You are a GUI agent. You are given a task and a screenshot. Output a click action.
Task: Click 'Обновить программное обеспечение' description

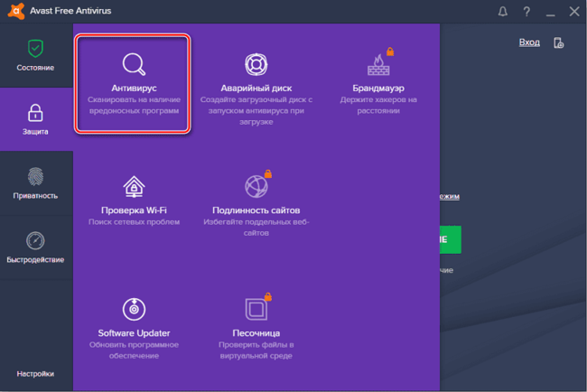click(x=134, y=350)
